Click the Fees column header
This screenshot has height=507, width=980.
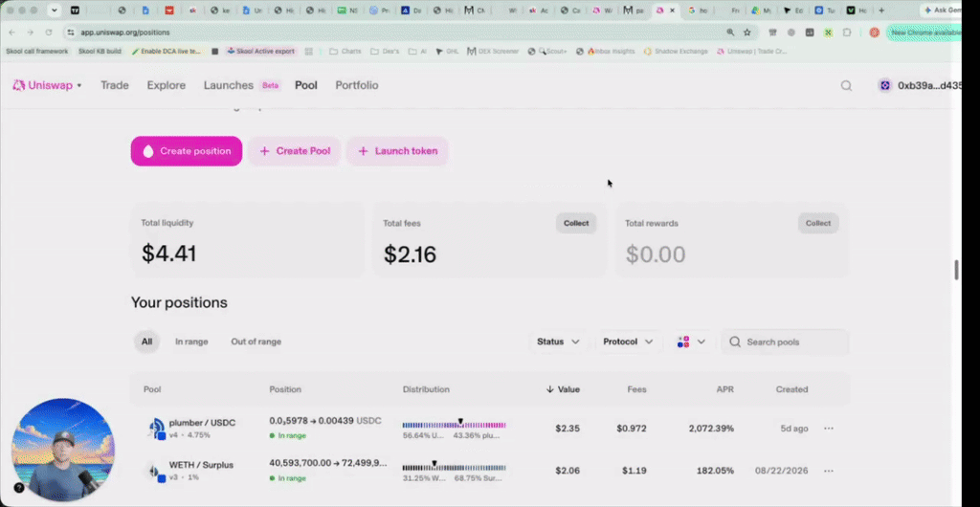coord(636,389)
